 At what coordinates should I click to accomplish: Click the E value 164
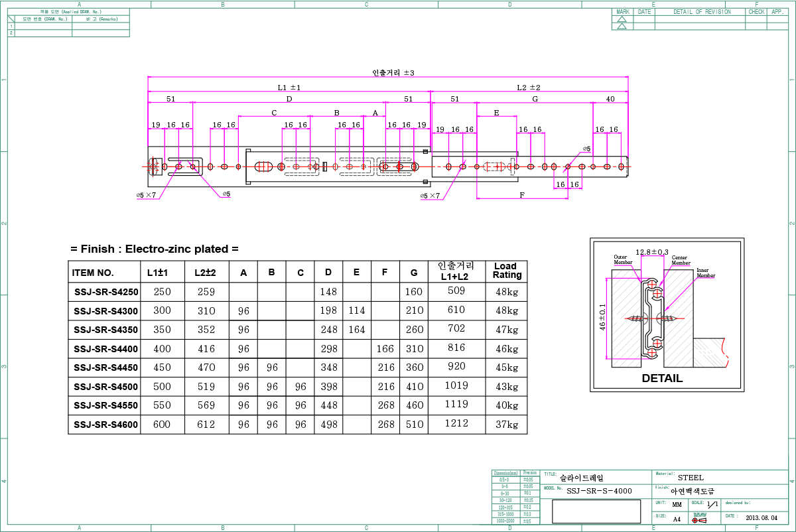(x=357, y=330)
